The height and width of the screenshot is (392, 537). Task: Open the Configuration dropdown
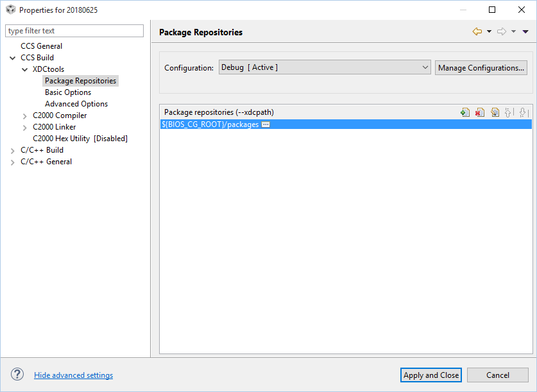tap(325, 67)
